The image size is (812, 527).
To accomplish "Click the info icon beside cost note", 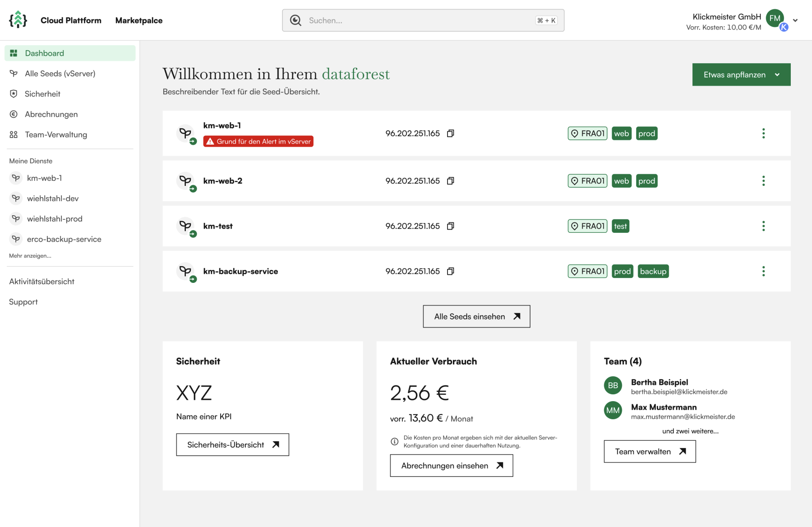I will tap(394, 441).
